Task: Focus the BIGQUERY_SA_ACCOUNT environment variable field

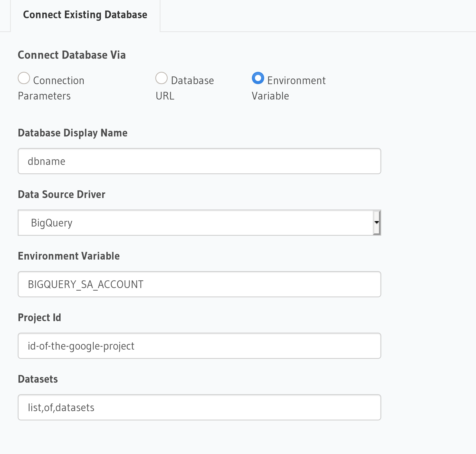Action: 199,284
